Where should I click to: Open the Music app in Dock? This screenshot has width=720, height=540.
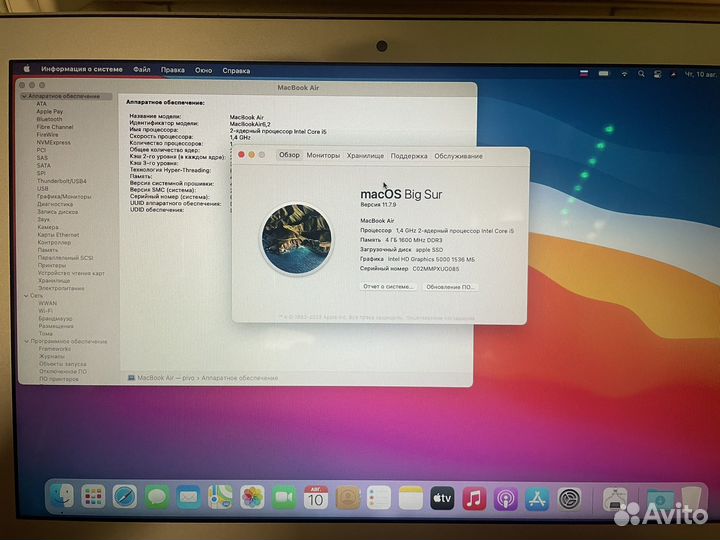(x=474, y=499)
